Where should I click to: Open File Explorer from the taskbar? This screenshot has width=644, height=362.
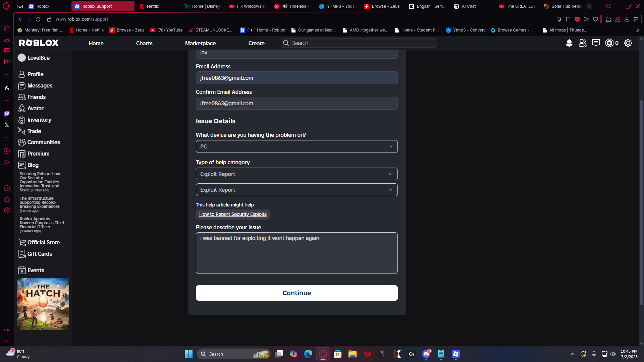pos(352,354)
